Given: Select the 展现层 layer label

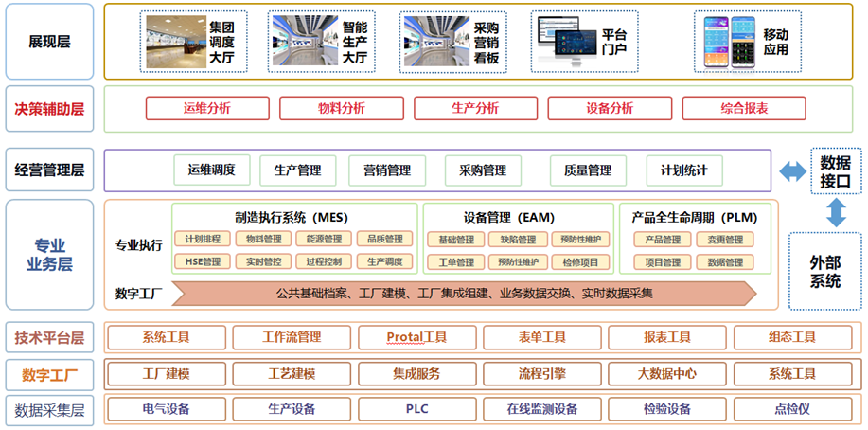Looking at the screenshot, I should click(x=49, y=41).
